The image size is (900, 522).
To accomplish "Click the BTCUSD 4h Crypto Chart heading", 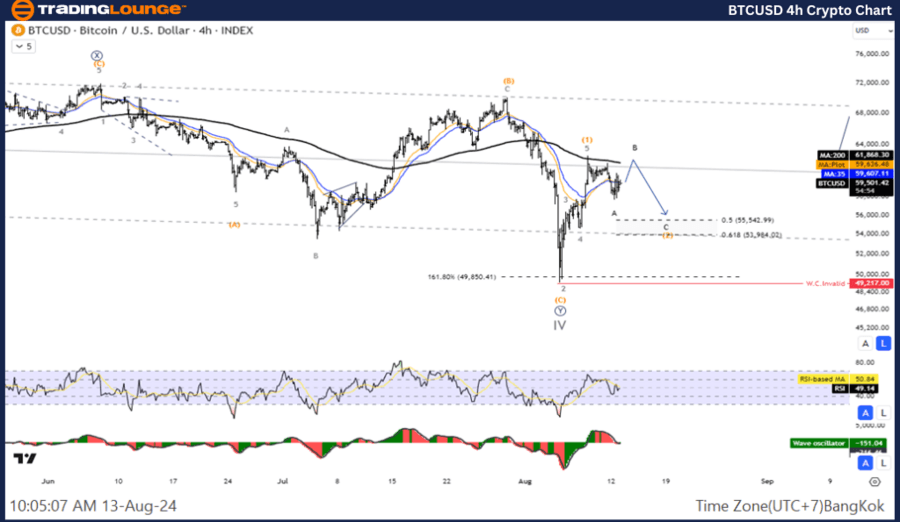I will click(x=809, y=10).
